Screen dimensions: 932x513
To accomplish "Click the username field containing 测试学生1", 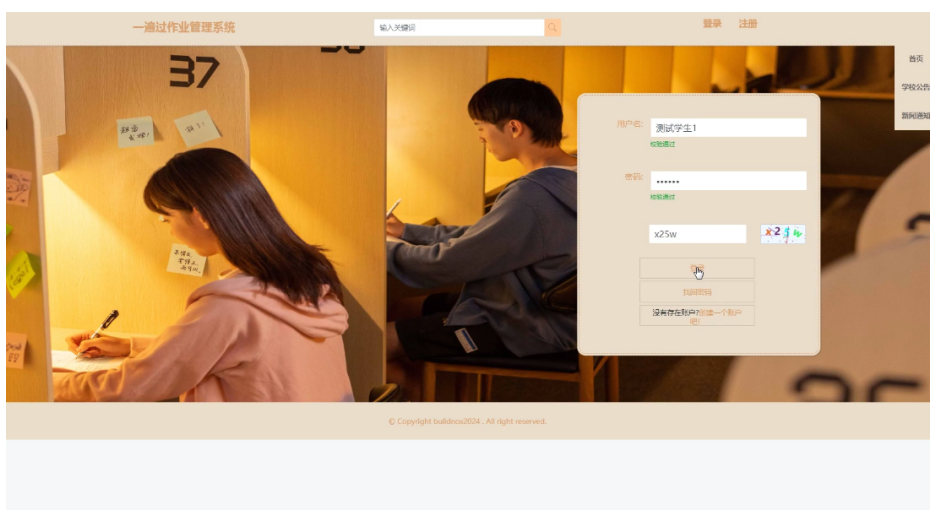I will point(728,128).
